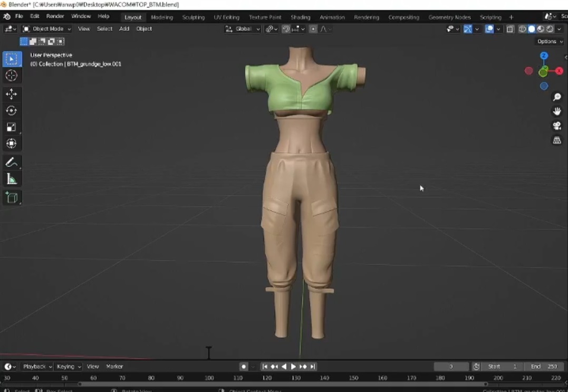Click the red X axis gizmo
Screen dimensions: 568x392
point(560,71)
